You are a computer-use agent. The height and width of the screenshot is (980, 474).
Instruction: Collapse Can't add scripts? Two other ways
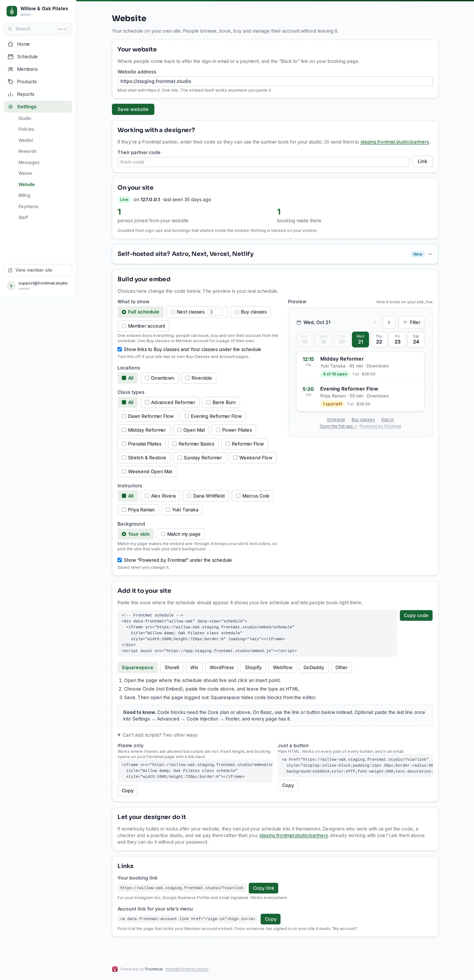point(157,735)
